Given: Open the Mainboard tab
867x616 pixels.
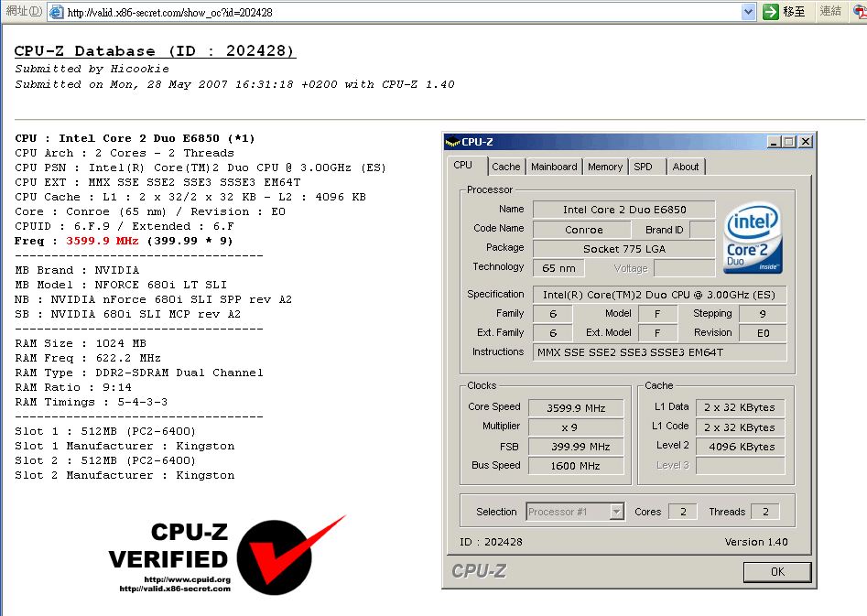Looking at the screenshot, I should [554, 167].
